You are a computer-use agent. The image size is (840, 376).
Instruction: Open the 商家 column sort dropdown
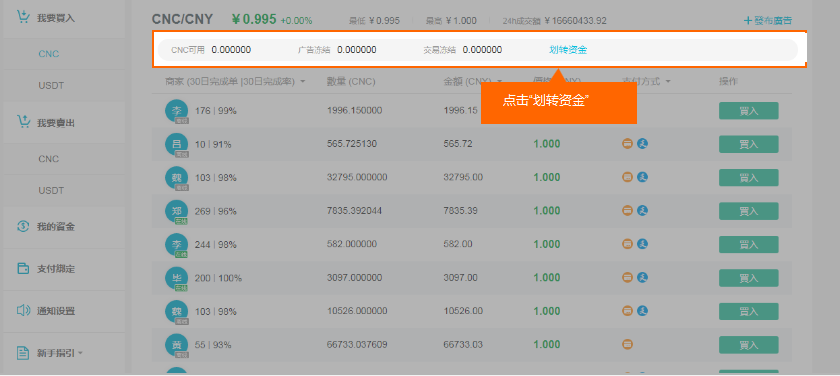point(303,82)
